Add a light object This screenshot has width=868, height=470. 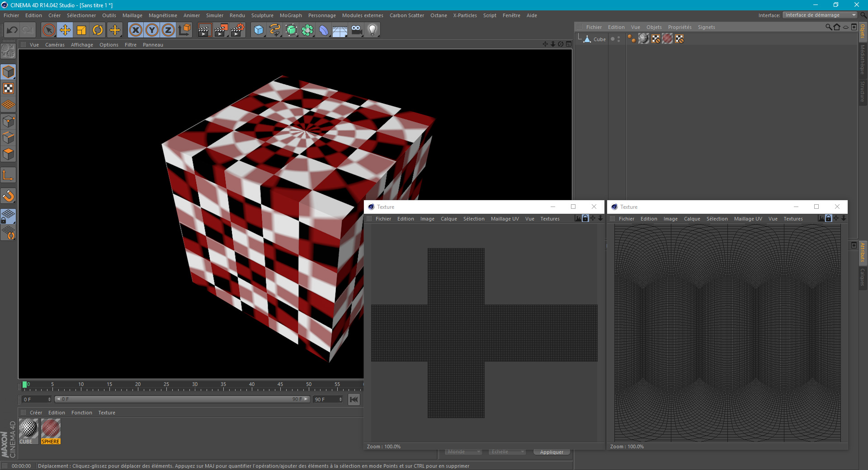click(373, 30)
